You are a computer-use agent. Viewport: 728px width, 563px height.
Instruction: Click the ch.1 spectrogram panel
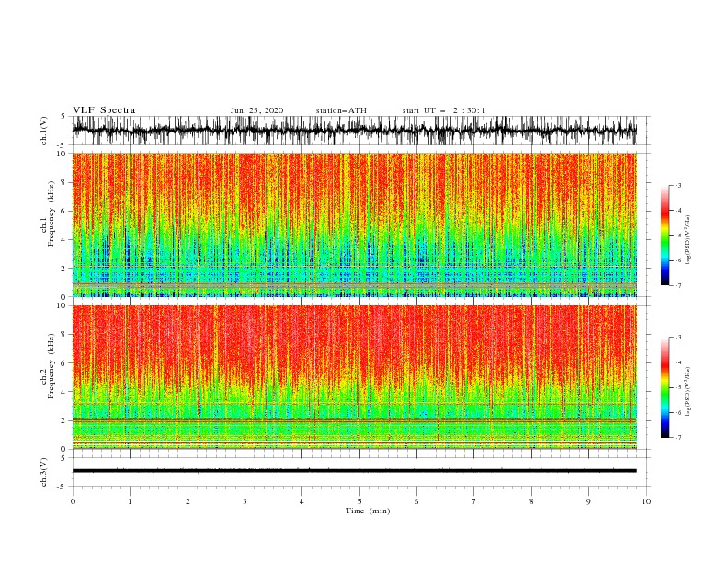coord(354,224)
